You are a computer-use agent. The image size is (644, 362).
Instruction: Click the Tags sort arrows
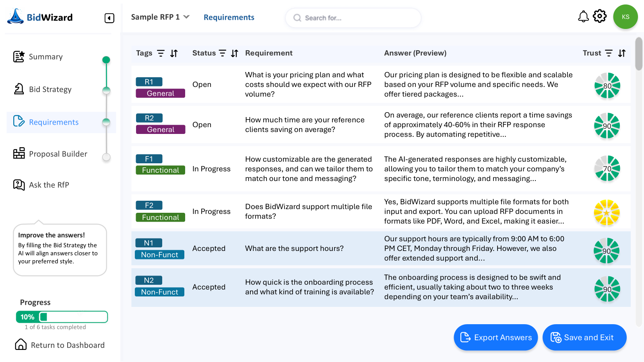click(x=174, y=53)
